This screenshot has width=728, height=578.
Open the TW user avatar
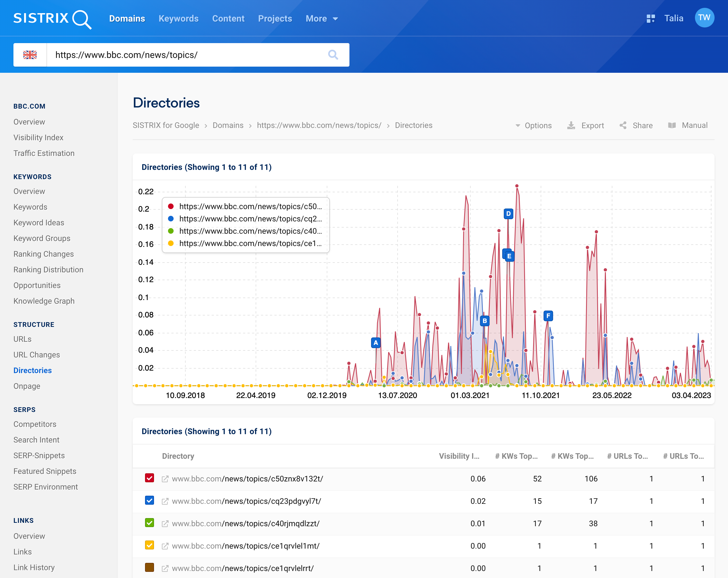(x=704, y=18)
